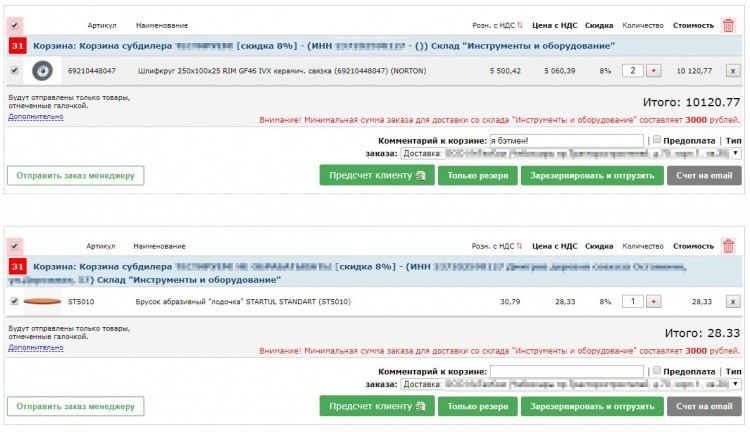This screenshot has height=432, width=750.
Task: Delete the first basket with the red trash icon
Action: point(728,25)
